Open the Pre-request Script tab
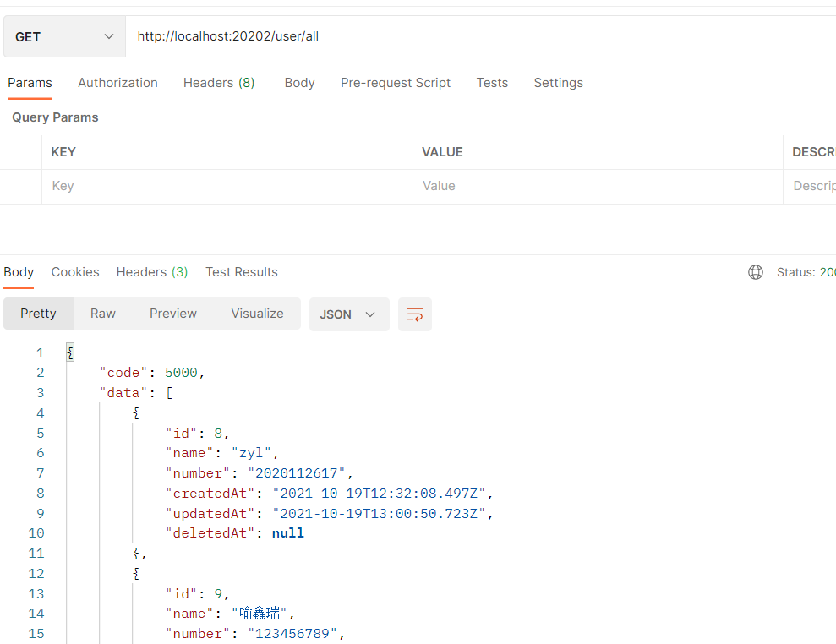This screenshot has height=644, width=836. (x=396, y=83)
